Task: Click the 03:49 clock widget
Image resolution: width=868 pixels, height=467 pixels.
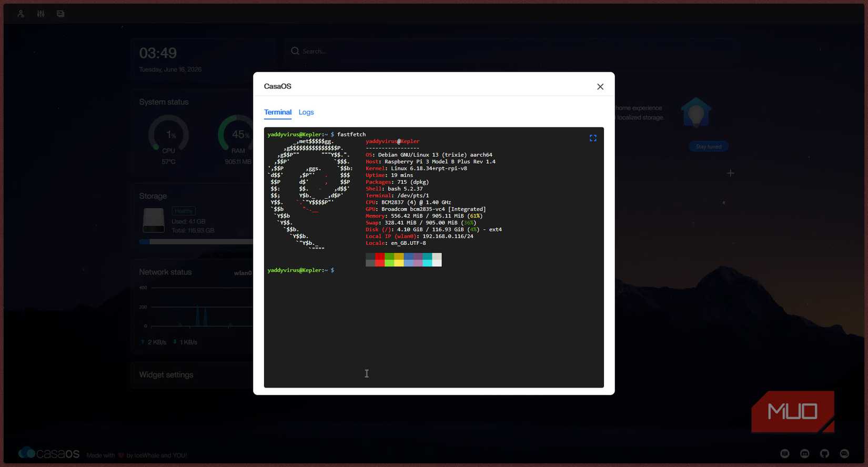Action: tap(158, 53)
